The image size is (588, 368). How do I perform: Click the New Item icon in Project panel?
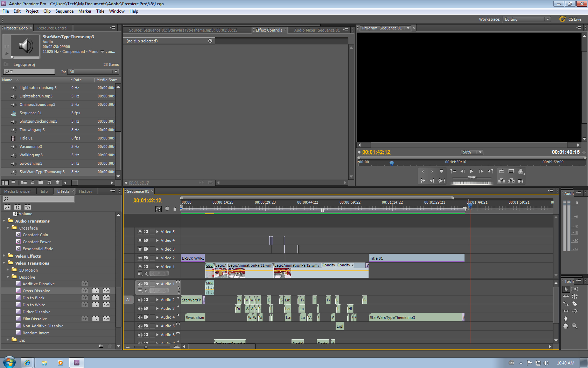[x=49, y=183]
